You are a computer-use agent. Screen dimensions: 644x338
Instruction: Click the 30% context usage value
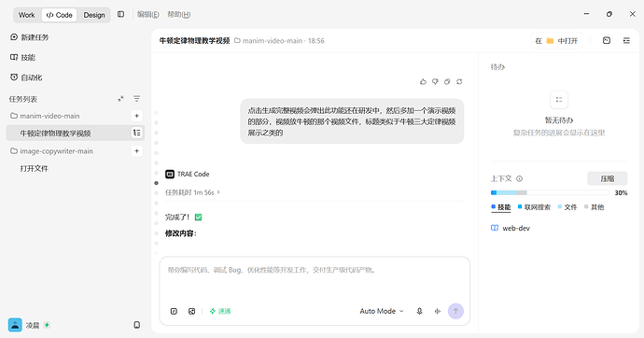pos(621,192)
